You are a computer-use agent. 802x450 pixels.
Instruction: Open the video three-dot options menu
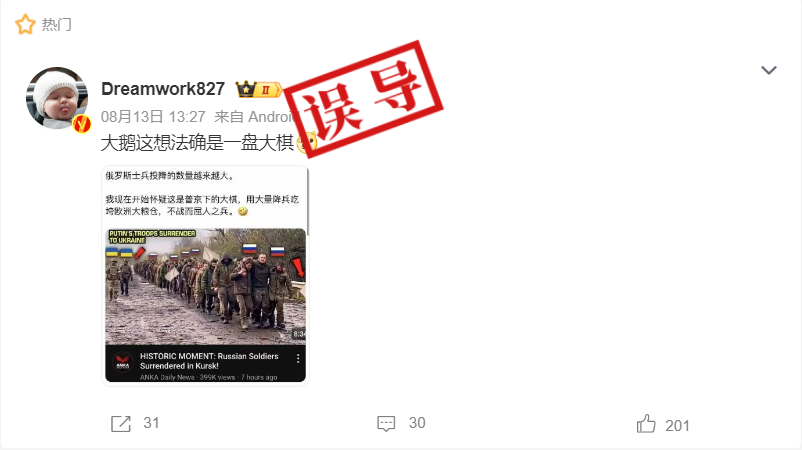[298, 359]
